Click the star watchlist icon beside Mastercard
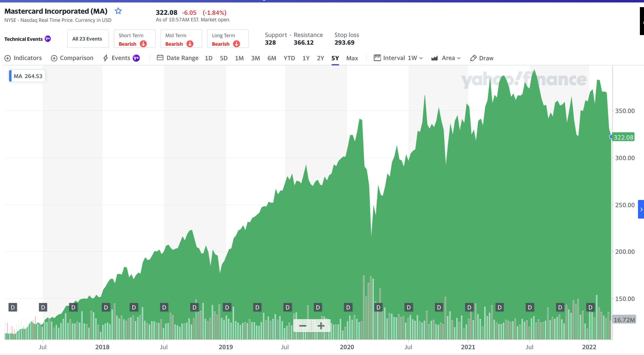 pos(118,11)
